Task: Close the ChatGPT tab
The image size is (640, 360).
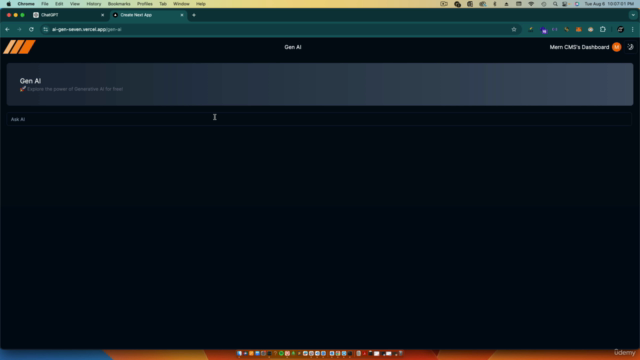Action: tap(102, 15)
